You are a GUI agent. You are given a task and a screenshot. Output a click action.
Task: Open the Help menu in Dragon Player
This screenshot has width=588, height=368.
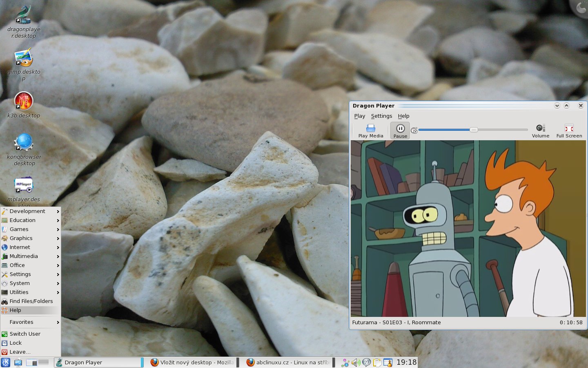(x=403, y=116)
